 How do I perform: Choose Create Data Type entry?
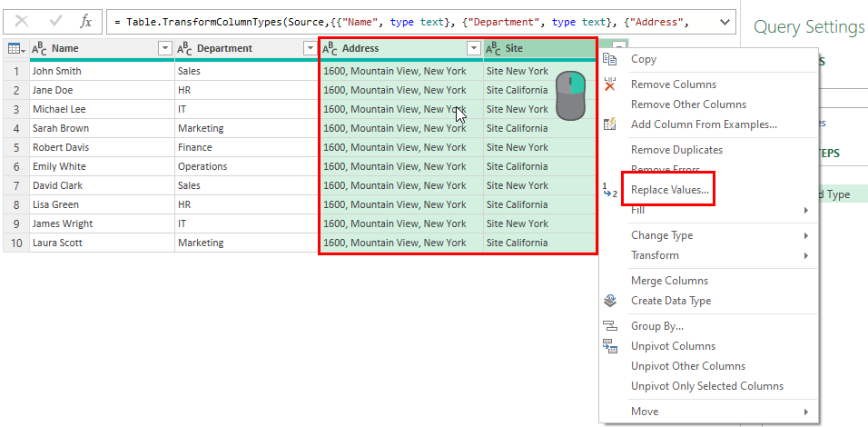pos(671,301)
